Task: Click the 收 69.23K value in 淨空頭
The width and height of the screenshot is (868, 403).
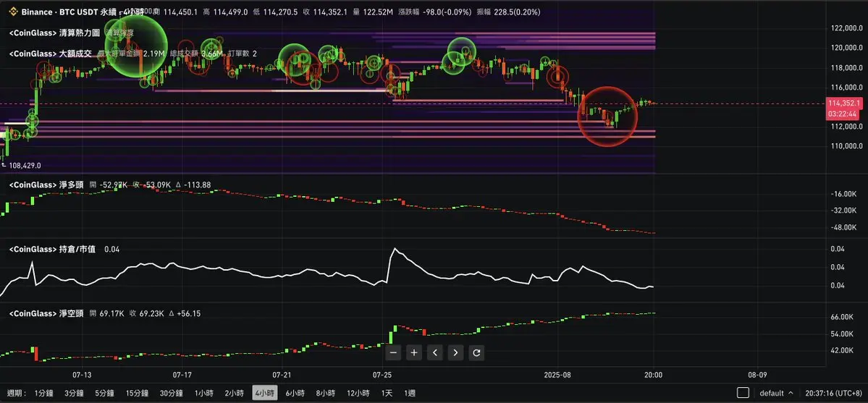Action: click(146, 313)
